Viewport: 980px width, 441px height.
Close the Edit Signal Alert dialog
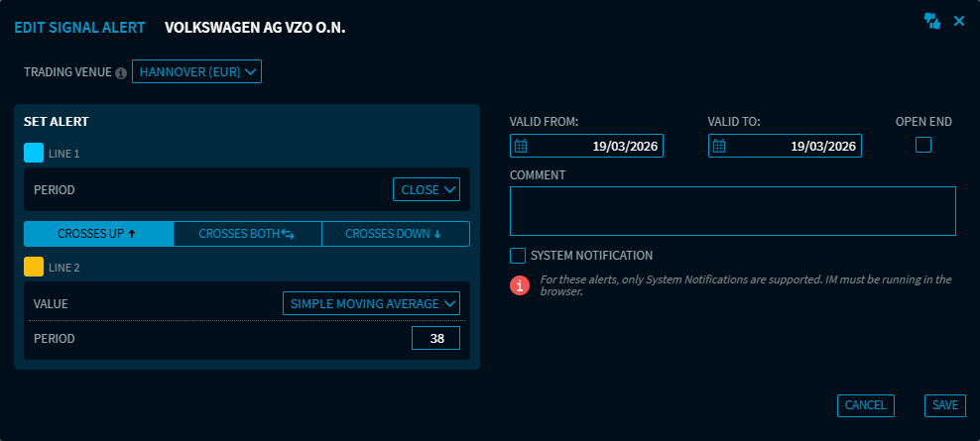pos(959,21)
